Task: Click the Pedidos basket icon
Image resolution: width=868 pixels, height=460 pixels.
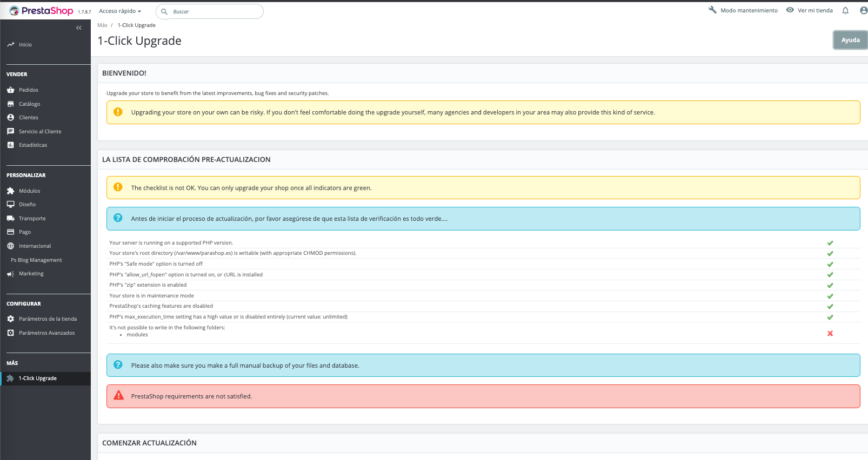Action: pos(11,90)
